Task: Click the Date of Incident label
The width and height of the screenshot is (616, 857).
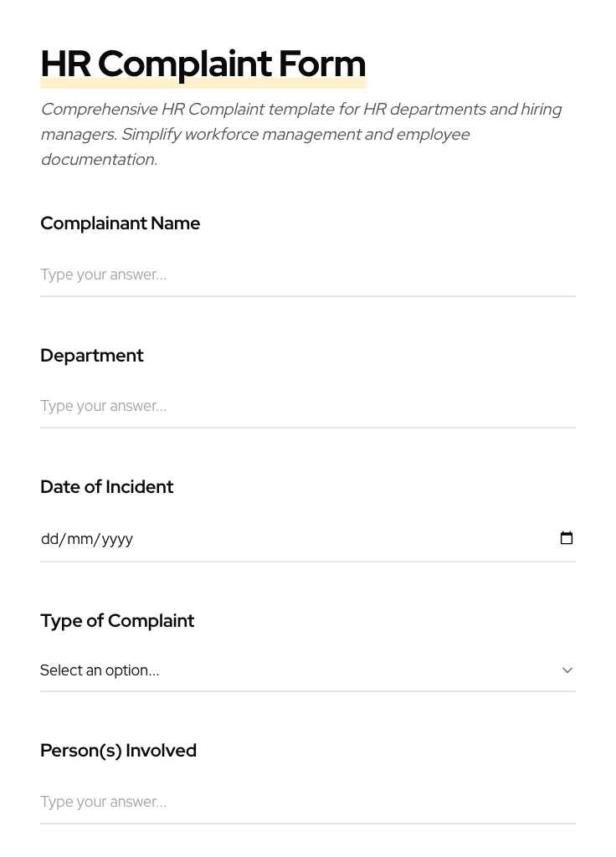Action: 106,487
